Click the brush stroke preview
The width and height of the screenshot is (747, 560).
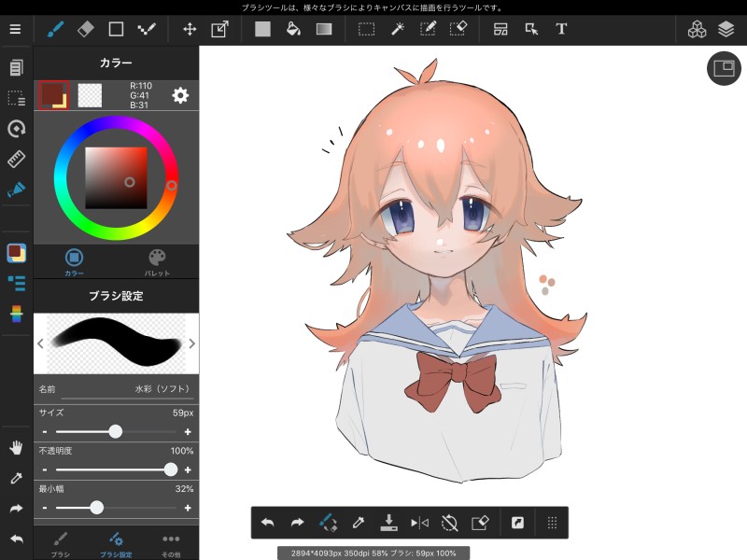coord(116,343)
